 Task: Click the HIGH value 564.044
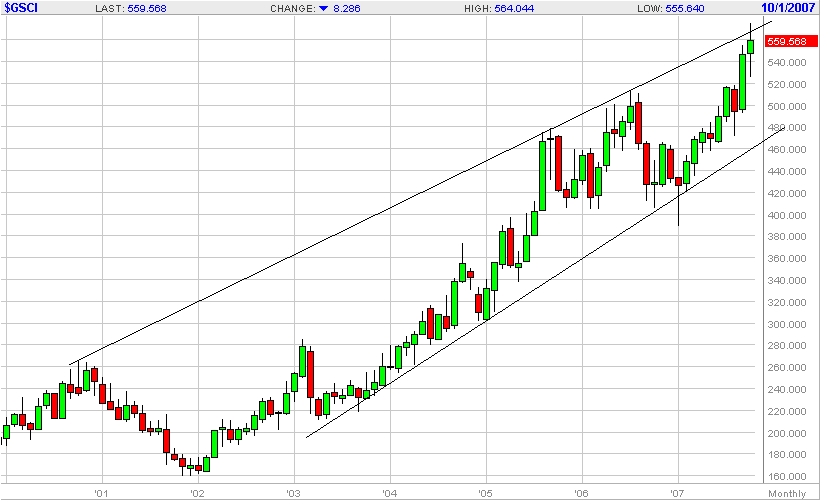[x=515, y=8]
